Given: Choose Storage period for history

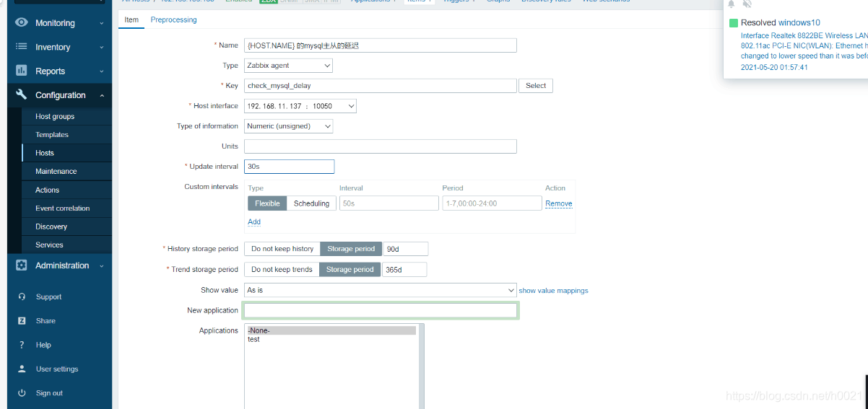Looking at the screenshot, I should [351, 249].
